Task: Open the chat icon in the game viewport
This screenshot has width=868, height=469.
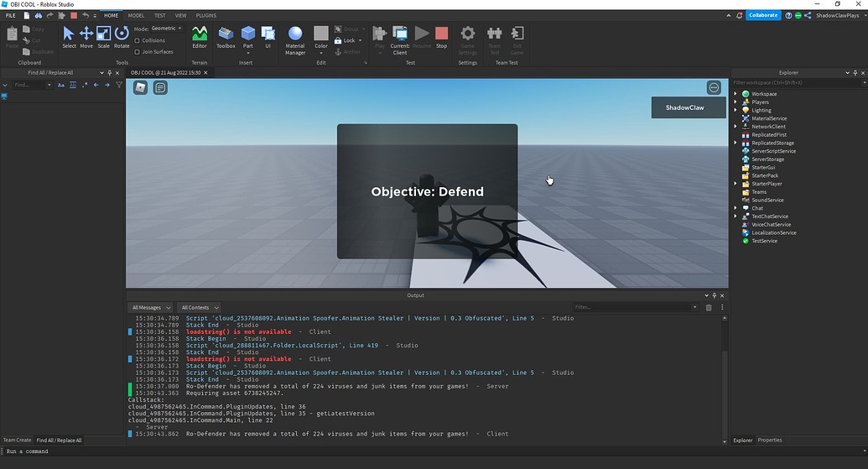Action: click(x=160, y=87)
